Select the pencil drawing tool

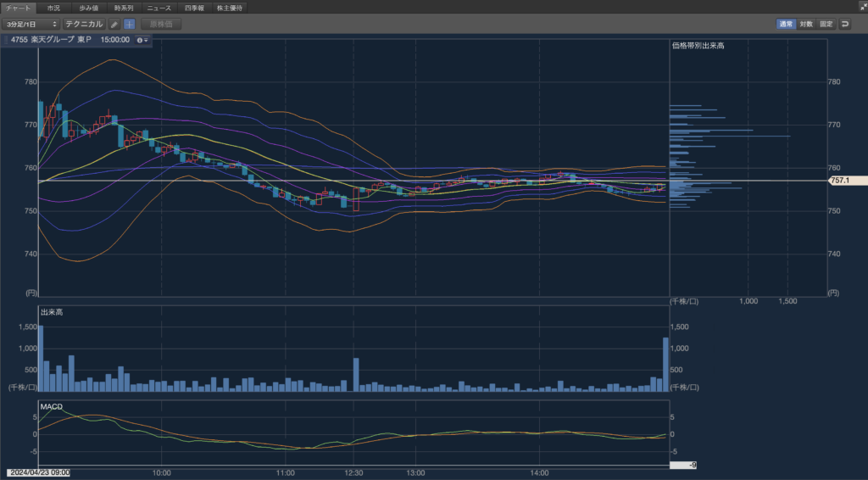coord(114,25)
